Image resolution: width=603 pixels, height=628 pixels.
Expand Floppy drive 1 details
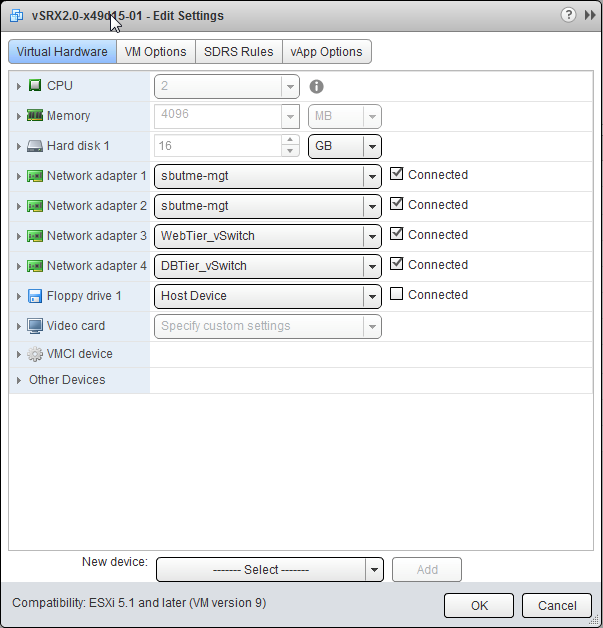18,296
